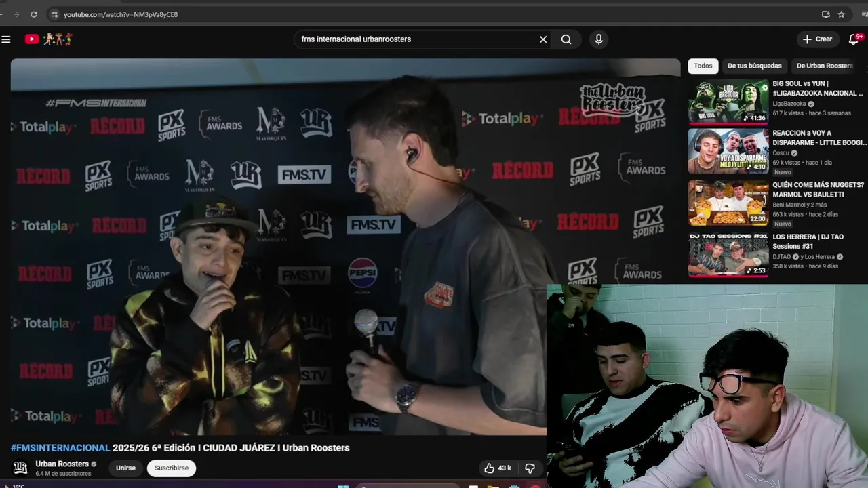This screenshot has height=488, width=868.
Task: Open REACCION a VOY A DISPARARME title
Action: [818, 138]
